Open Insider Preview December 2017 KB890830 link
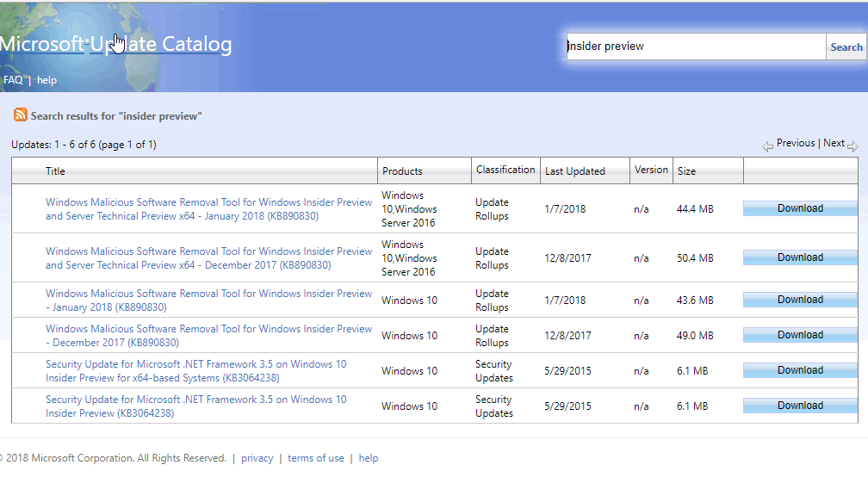This screenshot has width=868, height=502. click(208, 336)
